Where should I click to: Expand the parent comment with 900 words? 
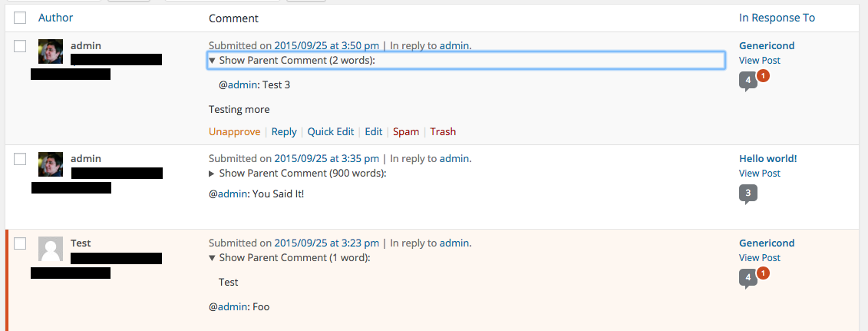[297, 174]
